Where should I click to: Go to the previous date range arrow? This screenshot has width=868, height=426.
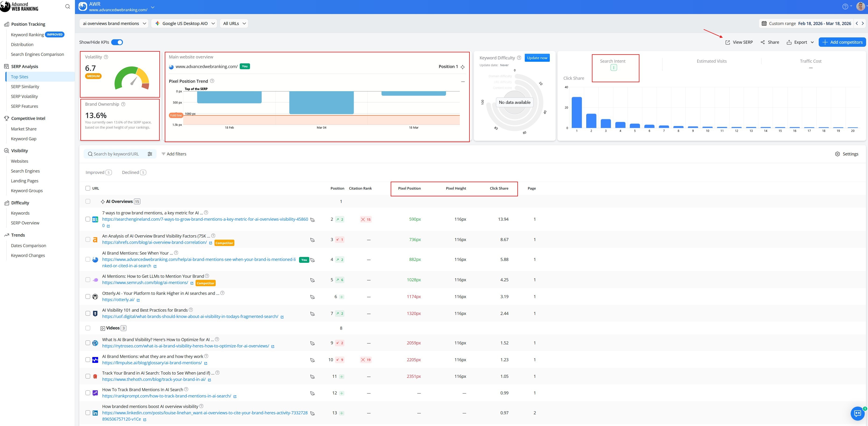857,23
